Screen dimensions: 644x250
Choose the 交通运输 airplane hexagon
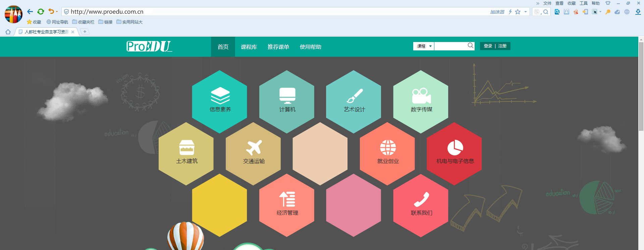[253, 153]
